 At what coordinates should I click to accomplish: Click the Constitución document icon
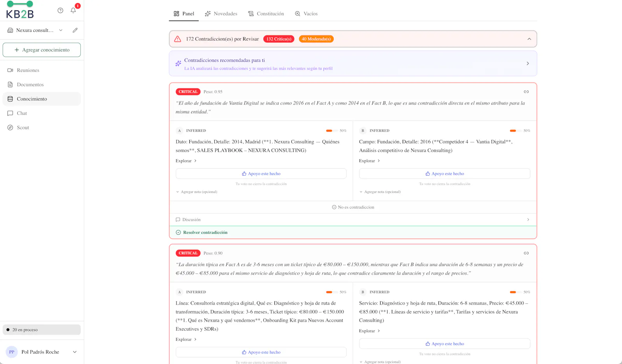coord(251,14)
